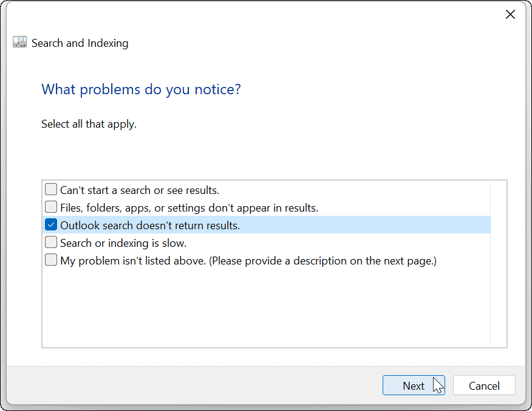Check "Files, folders, apps, or settings don't appear in results."
This screenshot has height=411, width=532.
click(x=51, y=207)
